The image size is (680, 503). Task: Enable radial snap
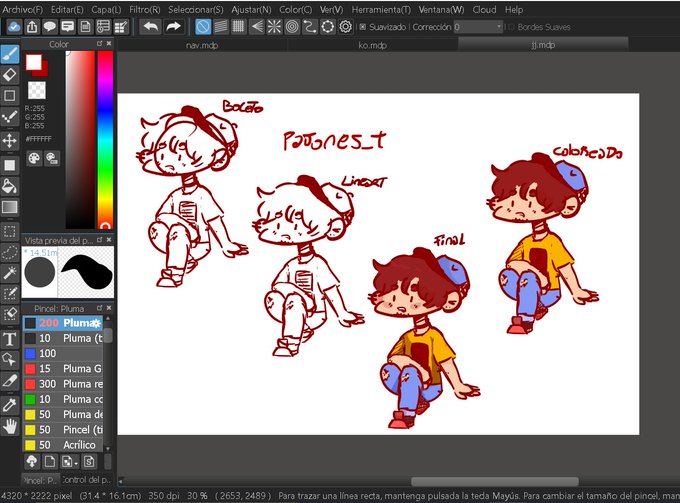274,27
